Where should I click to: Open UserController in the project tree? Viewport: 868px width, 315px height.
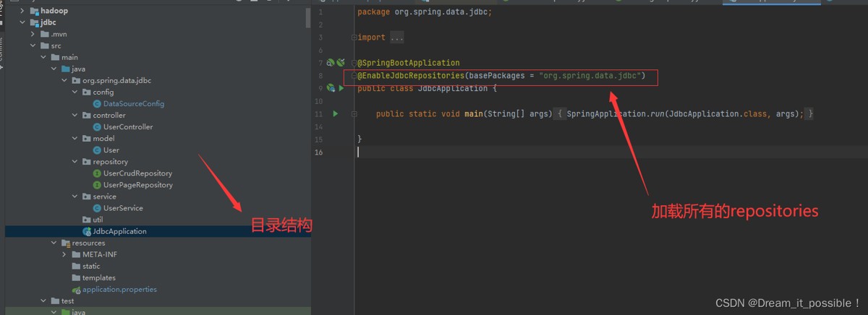click(x=127, y=127)
